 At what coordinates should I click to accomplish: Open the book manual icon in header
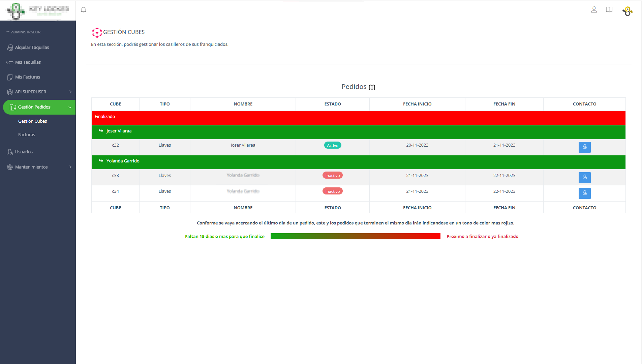click(609, 10)
